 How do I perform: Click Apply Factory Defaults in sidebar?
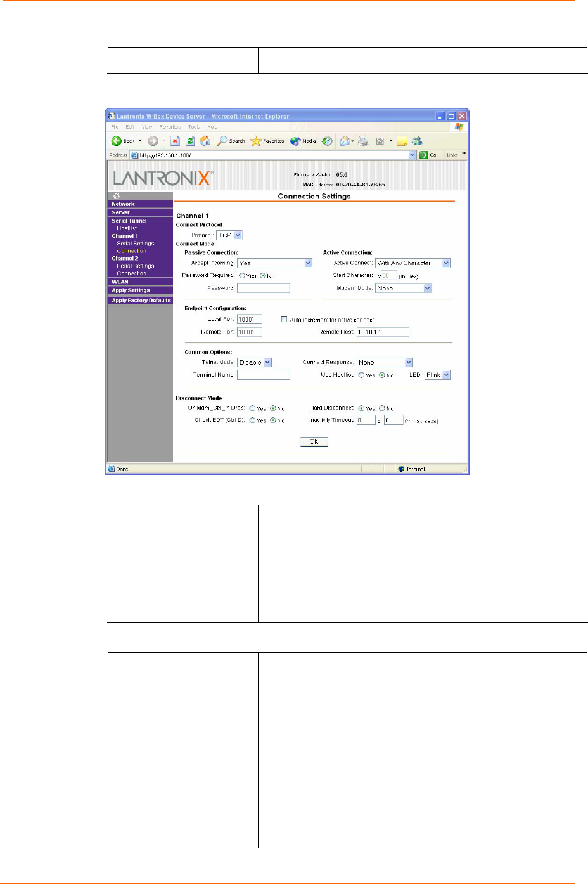coord(140,301)
